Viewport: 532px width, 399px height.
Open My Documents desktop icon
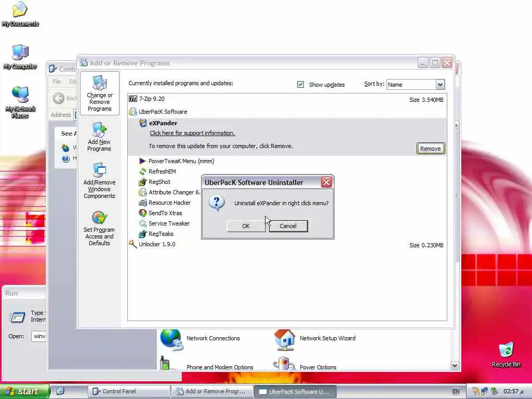[20, 14]
